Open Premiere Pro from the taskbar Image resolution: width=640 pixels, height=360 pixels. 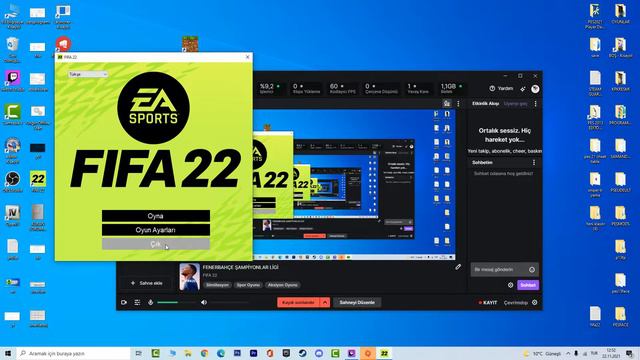[253, 353]
